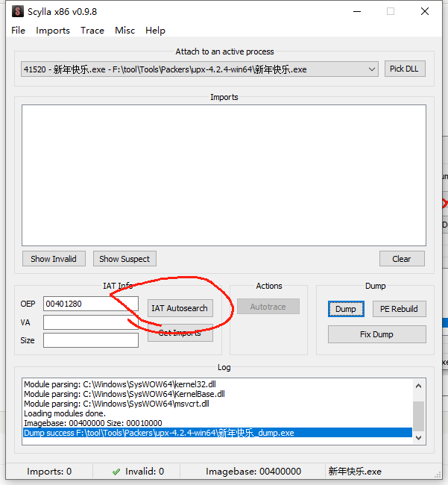Image resolution: width=448 pixels, height=485 pixels.
Task: Click Show Suspect button
Action: 124,259
